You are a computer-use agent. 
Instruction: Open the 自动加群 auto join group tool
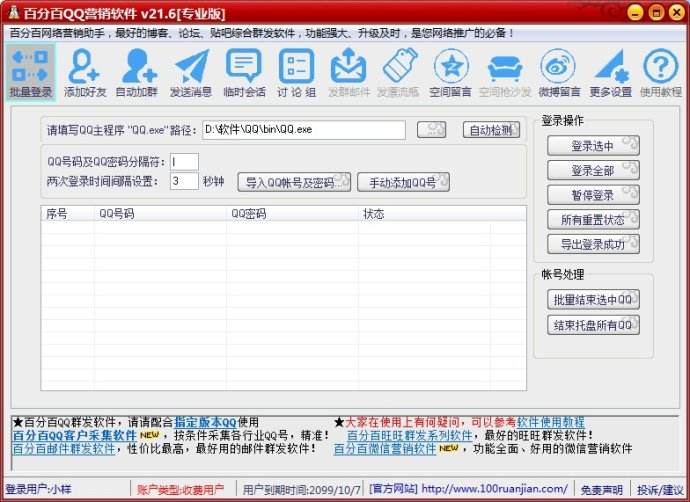click(136, 73)
